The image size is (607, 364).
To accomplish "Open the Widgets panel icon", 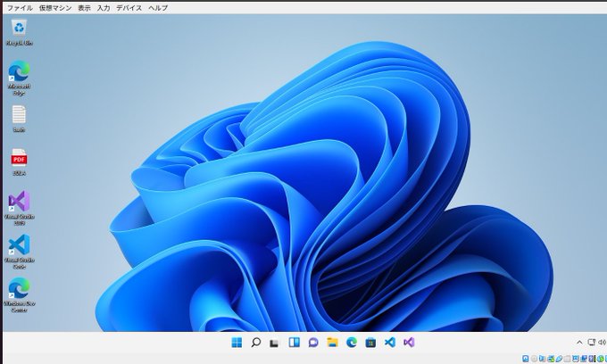I will (294, 342).
